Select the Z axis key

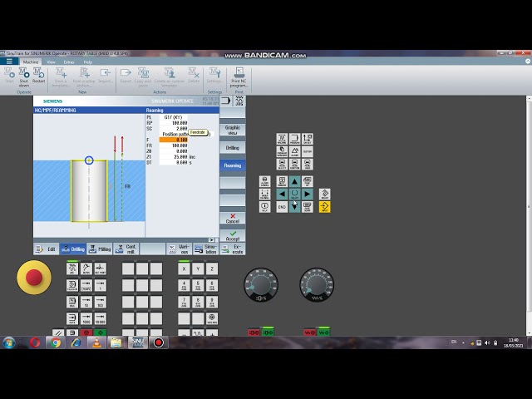coord(212,268)
